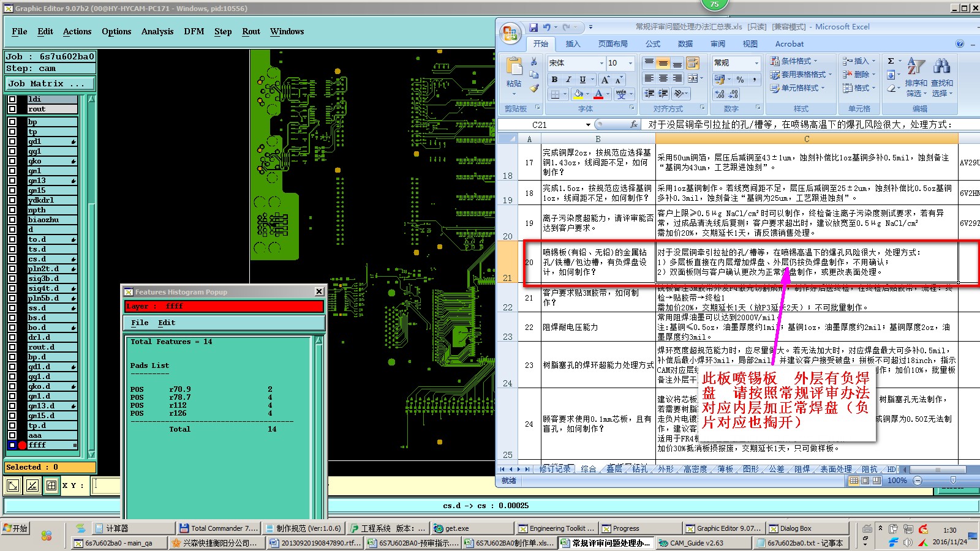
Task: Click the measure-angle icon beside X Y
Action: (32, 486)
